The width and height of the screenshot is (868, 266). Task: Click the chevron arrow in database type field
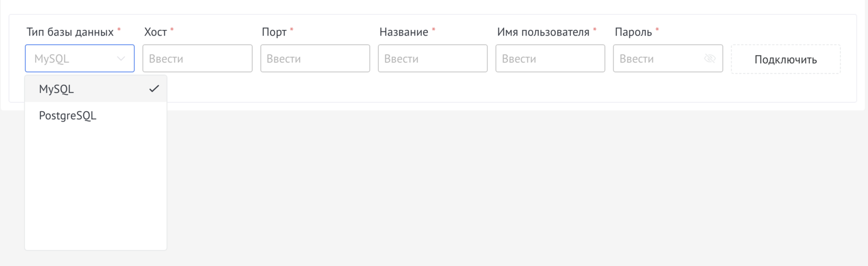(121, 59)
